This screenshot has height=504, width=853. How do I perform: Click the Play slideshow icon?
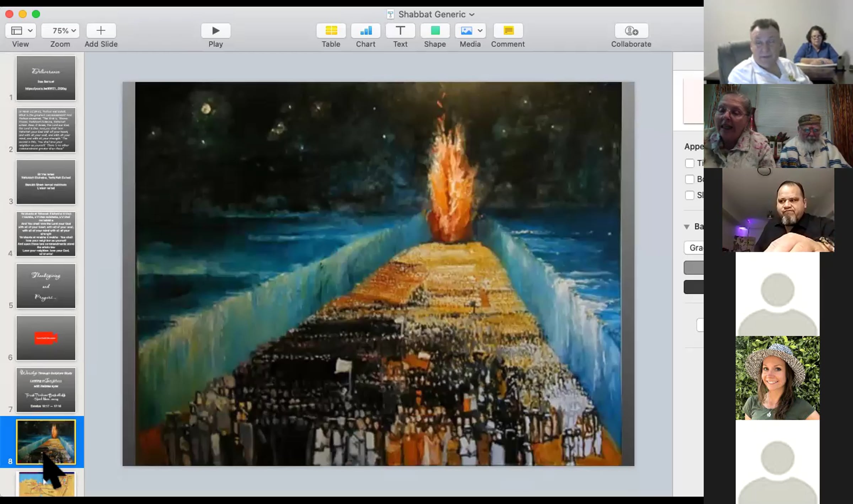tap(215, 31)
